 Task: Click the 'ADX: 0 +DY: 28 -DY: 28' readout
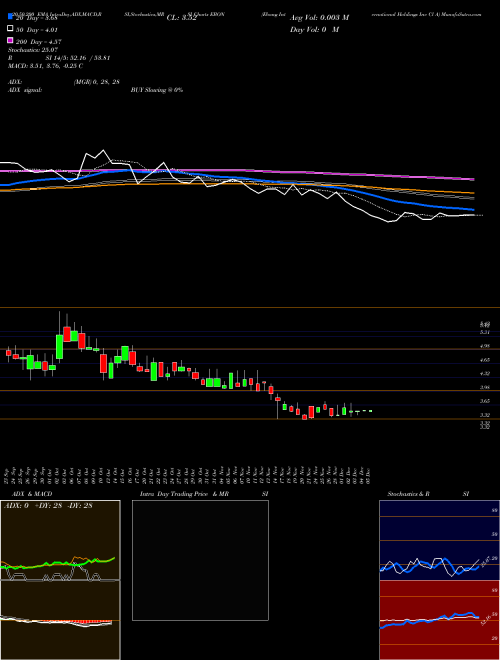pos(48,506)
